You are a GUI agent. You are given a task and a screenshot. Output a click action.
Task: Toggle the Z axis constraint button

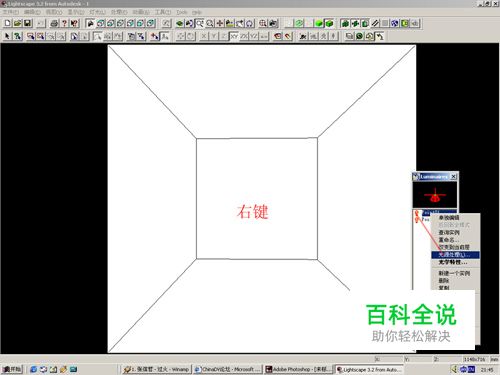tap(224, 36)
